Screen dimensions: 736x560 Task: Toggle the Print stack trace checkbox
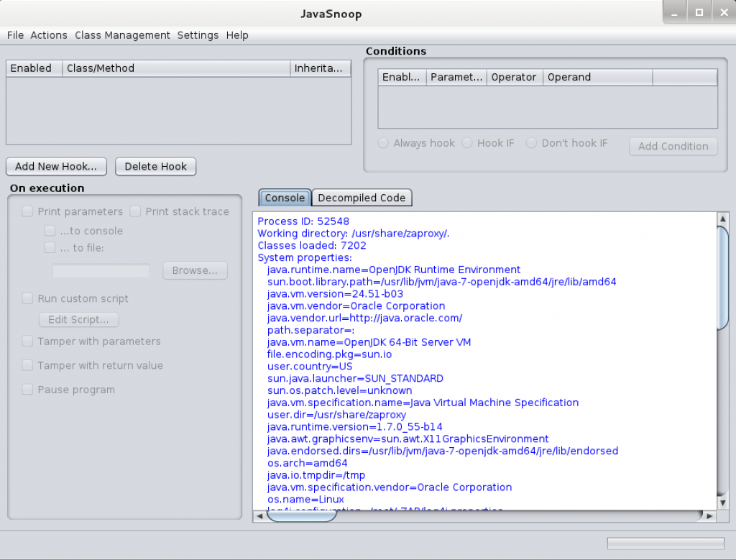click(x=136, y=211)
